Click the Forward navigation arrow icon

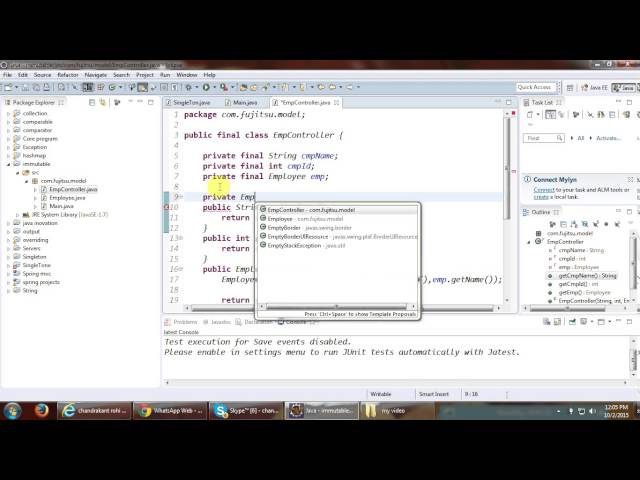pos(349,87)
